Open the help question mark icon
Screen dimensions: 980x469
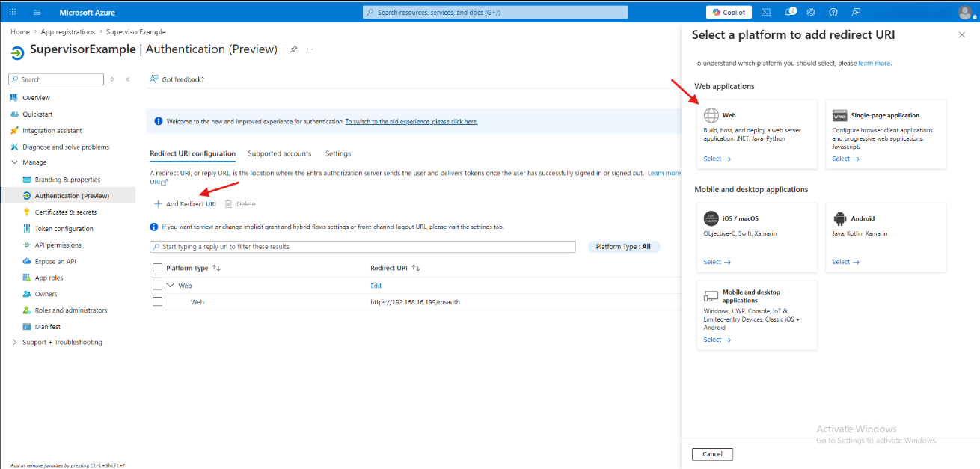833,13
